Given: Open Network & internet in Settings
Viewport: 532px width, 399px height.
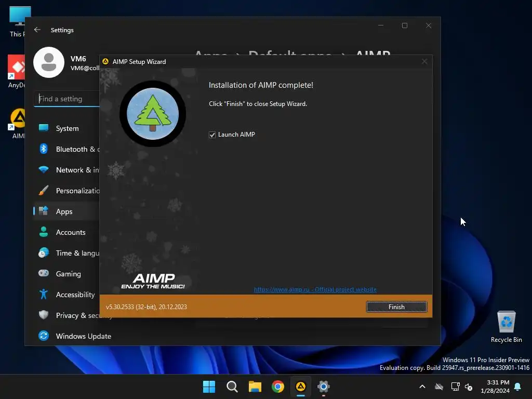Looking at the screenshot, I should click(67, 170).
